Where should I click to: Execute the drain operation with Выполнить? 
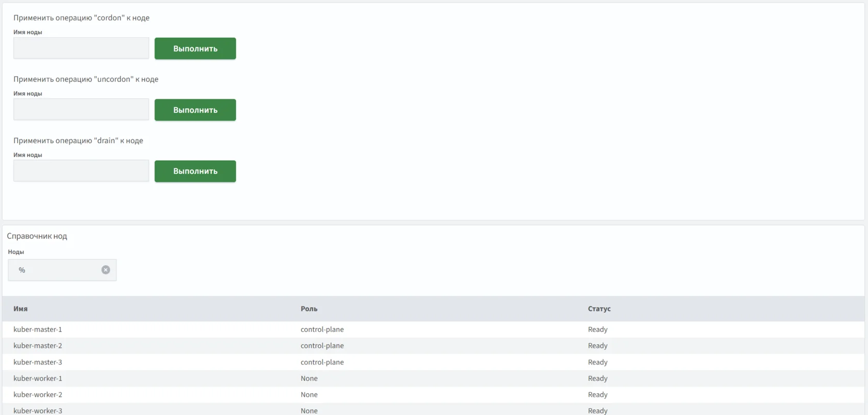(195, 171)
